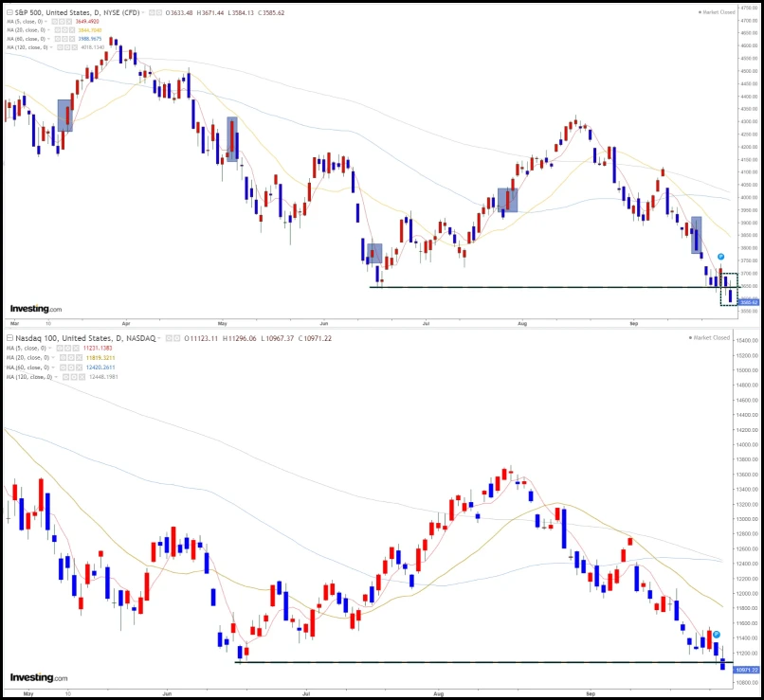The width and height of the screenshot is (764, 700).
Task: Open dropdown for MA (5) on S&P 500 chart
Action: 46,22
